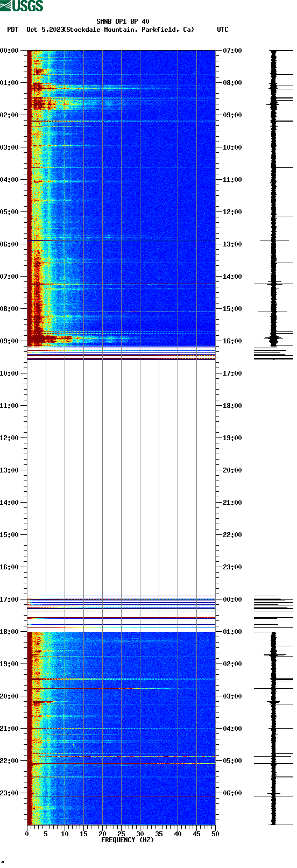Click the 17:00 PDT time label
The width and height of the screenshot is (297, 868).
pos(10,599)
